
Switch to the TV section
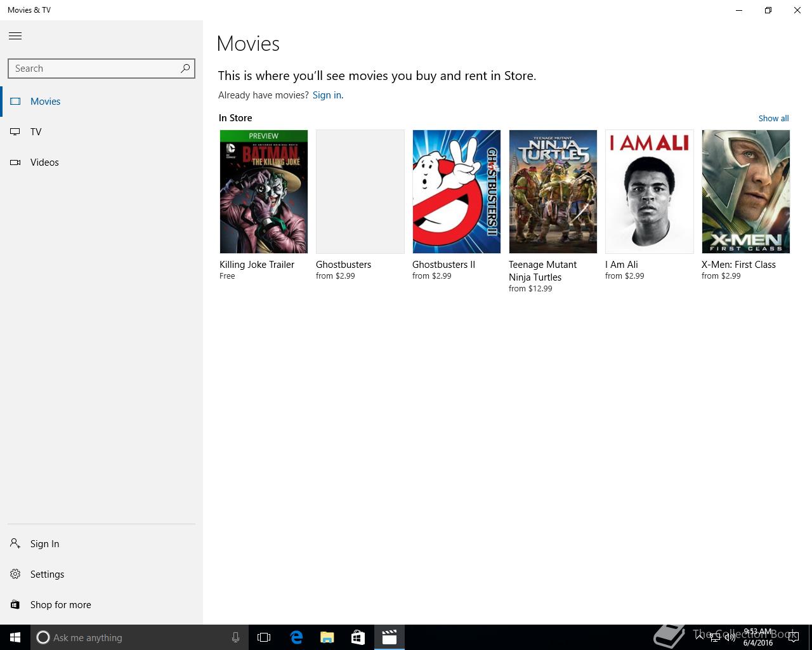pyautogui.click(x=101, y=132)
